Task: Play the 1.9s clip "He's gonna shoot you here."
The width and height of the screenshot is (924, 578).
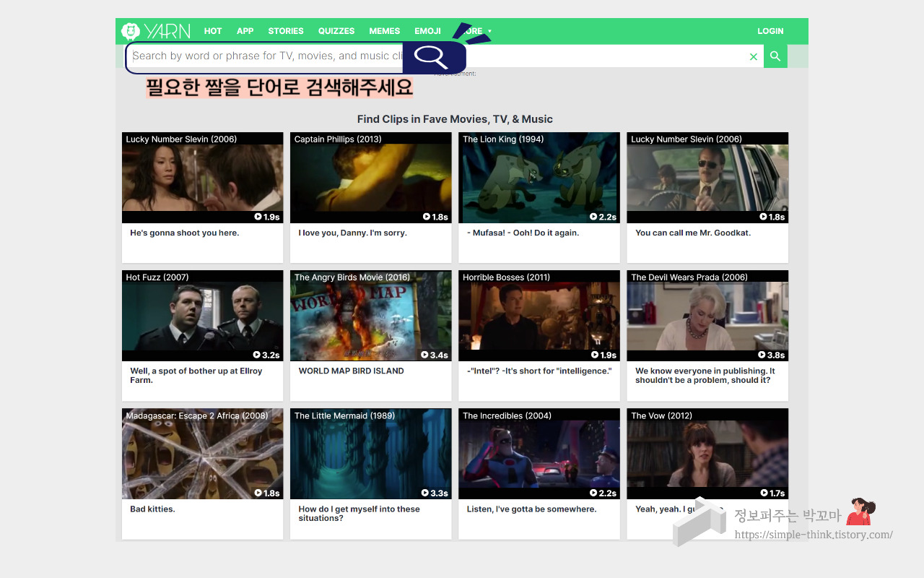Action: point(267,217)
